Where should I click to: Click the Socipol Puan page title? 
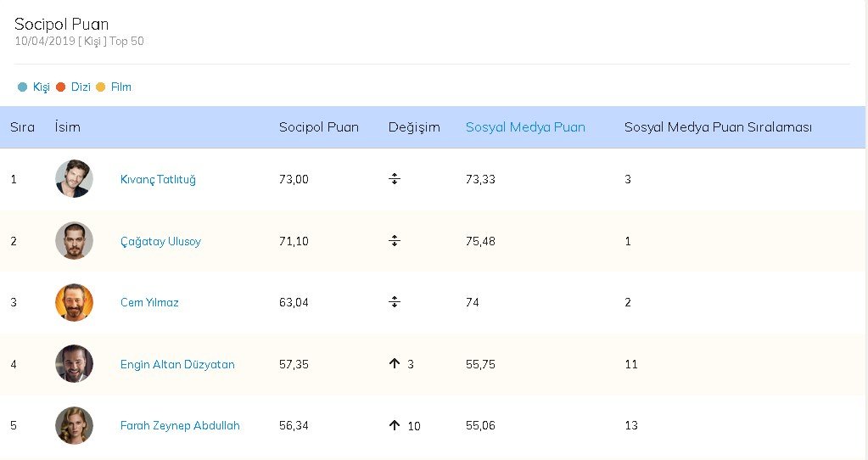(61, 24)
